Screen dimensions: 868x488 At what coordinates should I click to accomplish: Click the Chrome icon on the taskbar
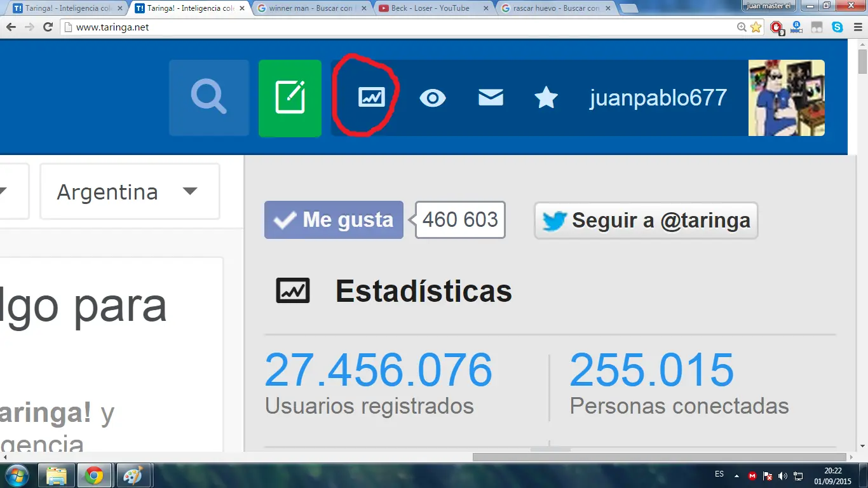click(94, 475)
